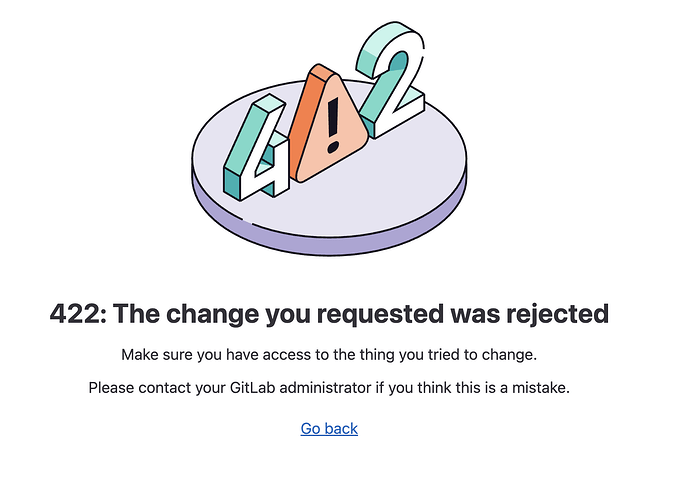This screenshot has width=690, height=487.
Task: Click the "422:" error code in the heading
Action: point(78,314)
